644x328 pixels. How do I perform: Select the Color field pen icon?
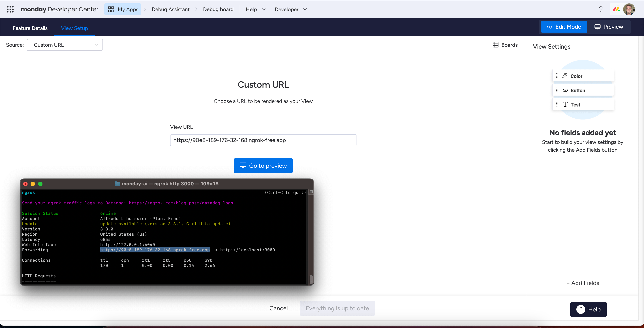coord(565,76)
